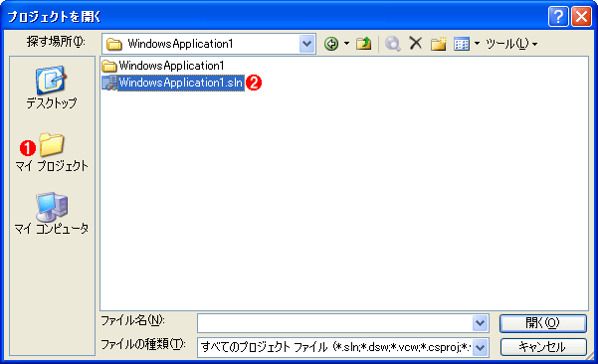Click the キャンセル button
The height and width of the screenshot is (364, 598).
pos(543,347)
